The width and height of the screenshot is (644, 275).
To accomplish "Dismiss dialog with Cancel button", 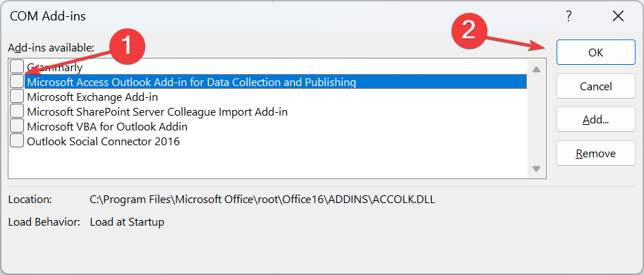I will click(x=595, y=86).
